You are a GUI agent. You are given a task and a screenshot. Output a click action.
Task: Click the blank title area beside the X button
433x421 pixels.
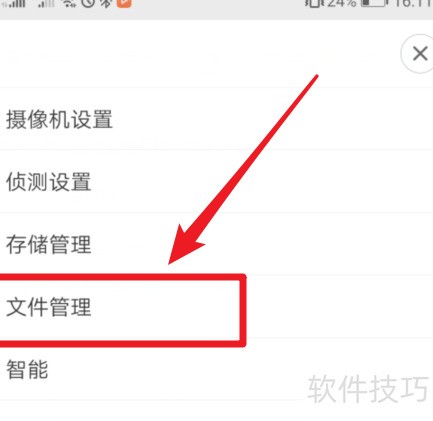pyautogui.click(x=200, y=53)
